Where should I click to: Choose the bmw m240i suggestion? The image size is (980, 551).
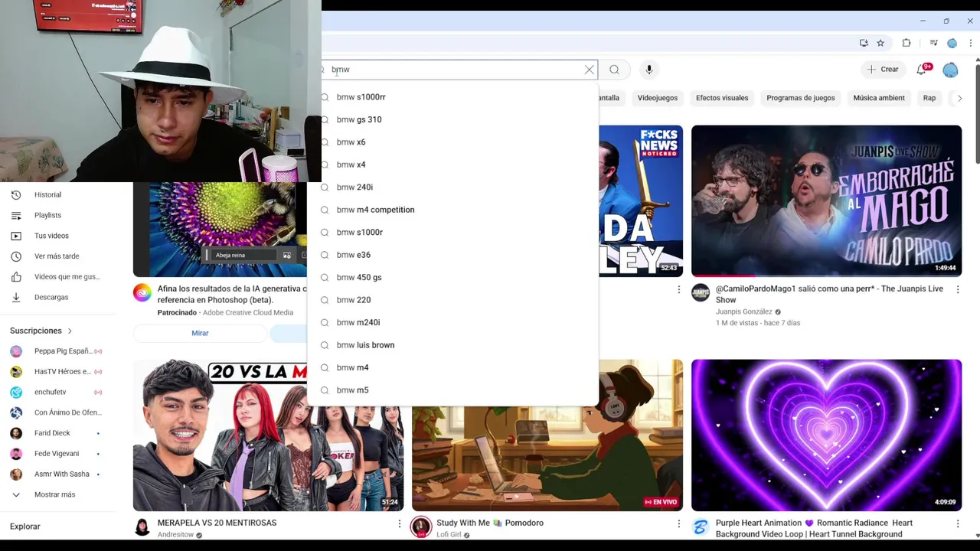(453, 323)
